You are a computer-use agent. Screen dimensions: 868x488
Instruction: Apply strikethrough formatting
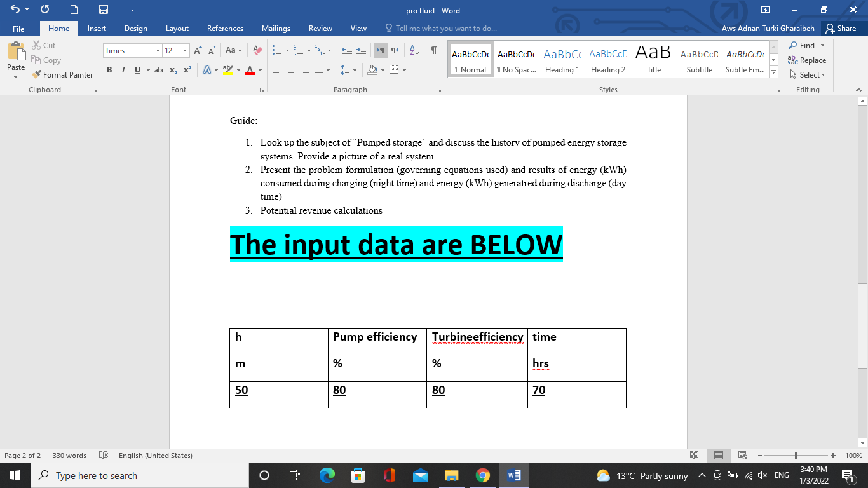tap(159, 70)
